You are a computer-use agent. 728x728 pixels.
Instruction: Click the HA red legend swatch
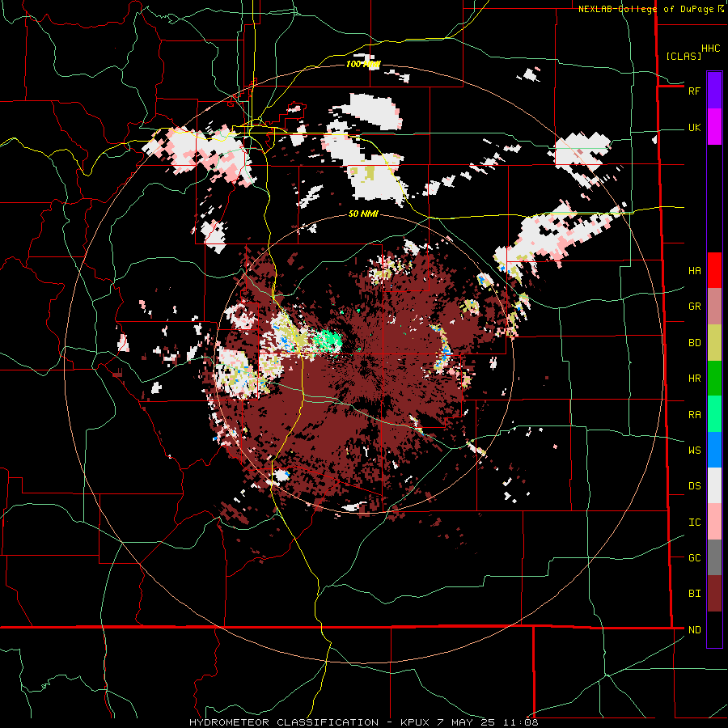click(714, 270)
